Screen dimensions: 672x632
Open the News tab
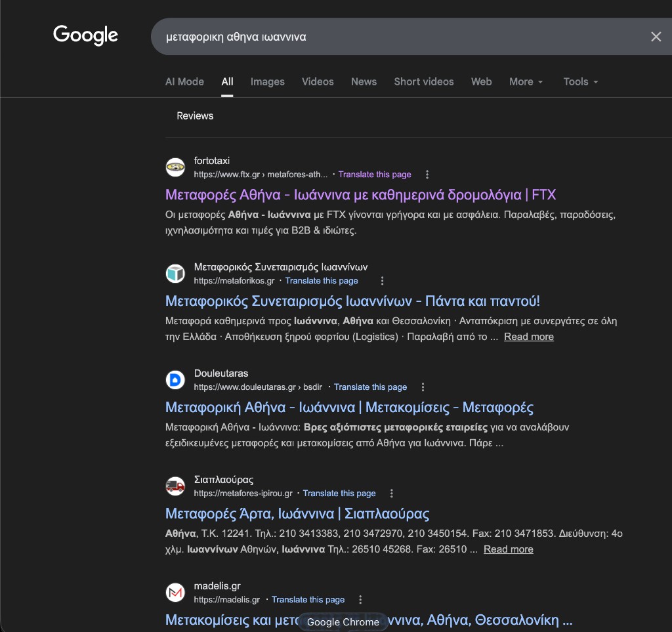364,82
